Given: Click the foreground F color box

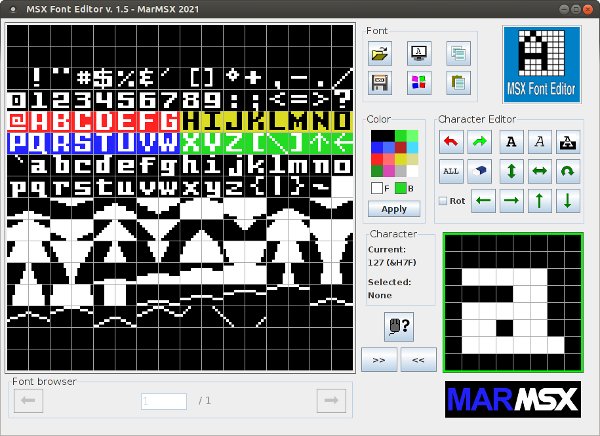Looking at the screenshot, I should click(x=377, y=188).
